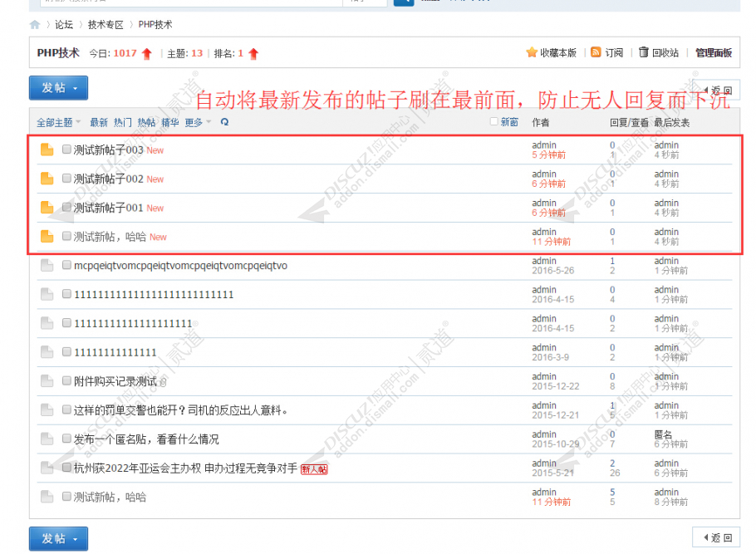Open the 回收站 link

(x=665, y=53)
